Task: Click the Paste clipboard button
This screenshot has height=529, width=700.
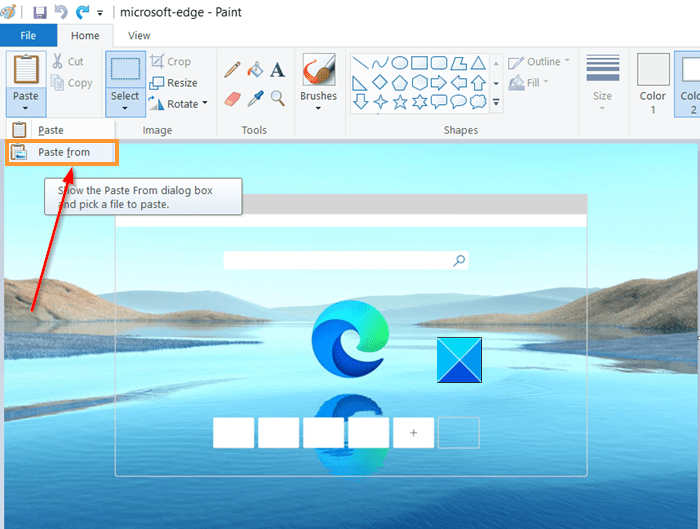Action: 26,69
